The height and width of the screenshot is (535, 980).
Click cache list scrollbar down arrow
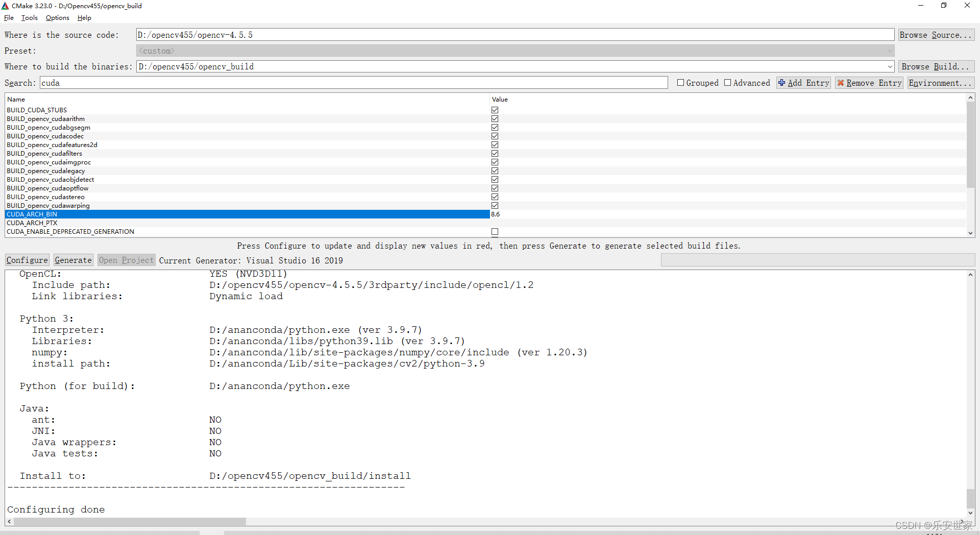pos(970,233)
